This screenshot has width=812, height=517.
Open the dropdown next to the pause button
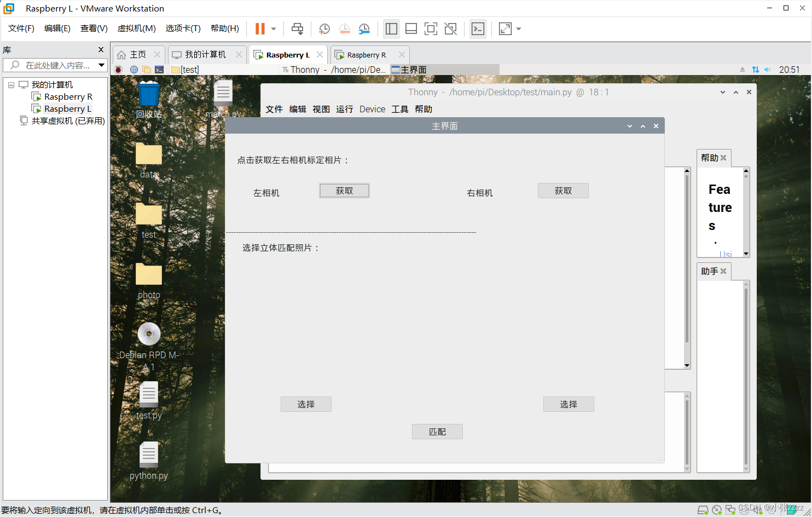point(274,29)
